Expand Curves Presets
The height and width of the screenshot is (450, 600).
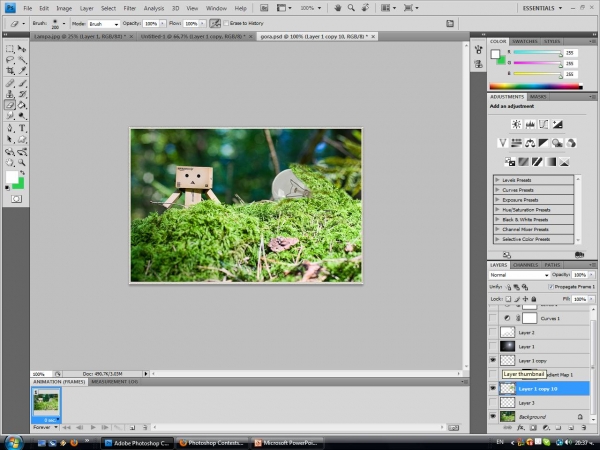point(497,190)
